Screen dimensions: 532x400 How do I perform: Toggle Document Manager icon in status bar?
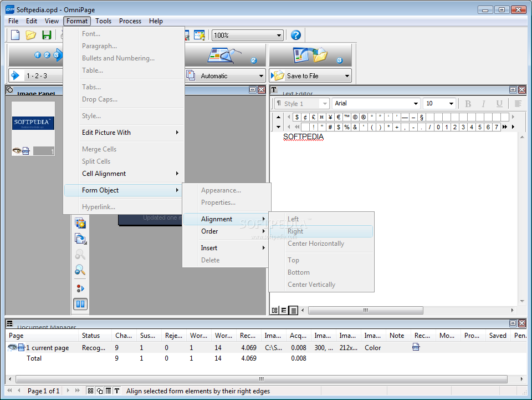(x=108, y=391)
